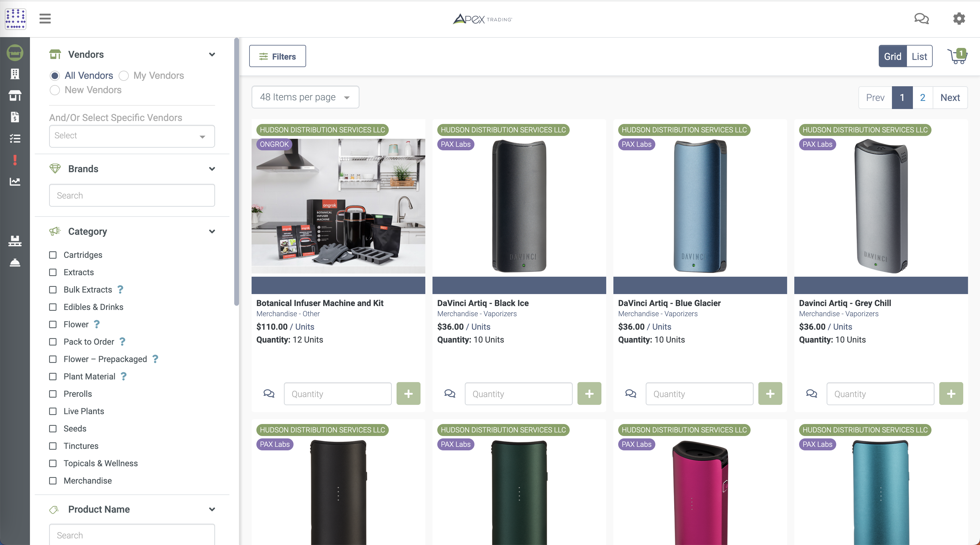This screenshot has height=545, width=980.
Task: Open the 48 Items per page dropdown
Action: (305, 97)
